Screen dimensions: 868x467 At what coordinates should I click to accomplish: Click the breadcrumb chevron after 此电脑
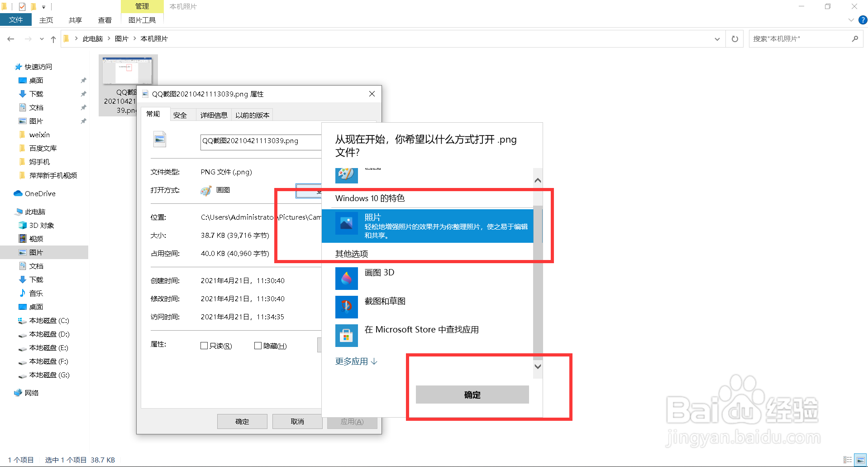pos(109,39)
